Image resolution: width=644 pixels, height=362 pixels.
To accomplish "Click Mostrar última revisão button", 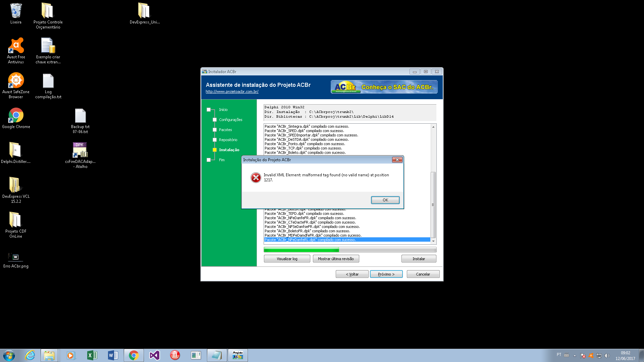I will click(336, 259).
